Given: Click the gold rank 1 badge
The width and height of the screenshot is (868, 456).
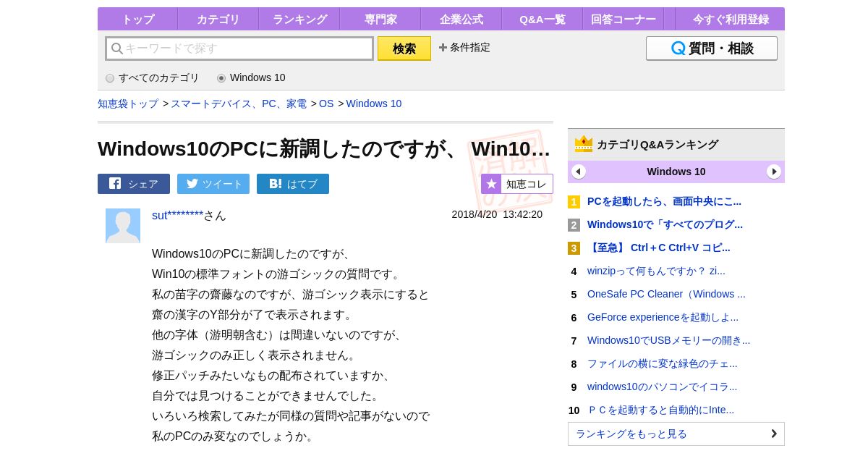Looking at the screenshot, I should [574, 202].
